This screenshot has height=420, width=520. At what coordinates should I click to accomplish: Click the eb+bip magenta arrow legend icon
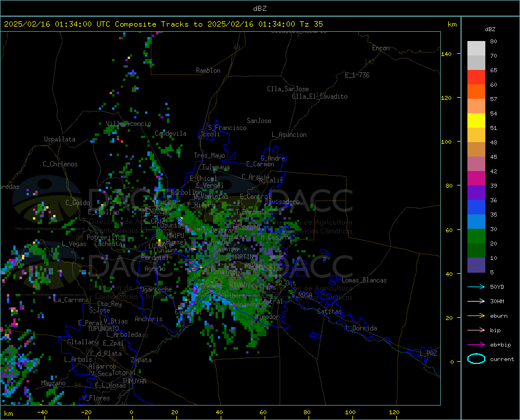[476, 345]
